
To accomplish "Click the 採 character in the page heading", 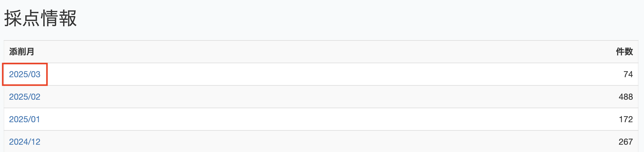I will (13, 18).
